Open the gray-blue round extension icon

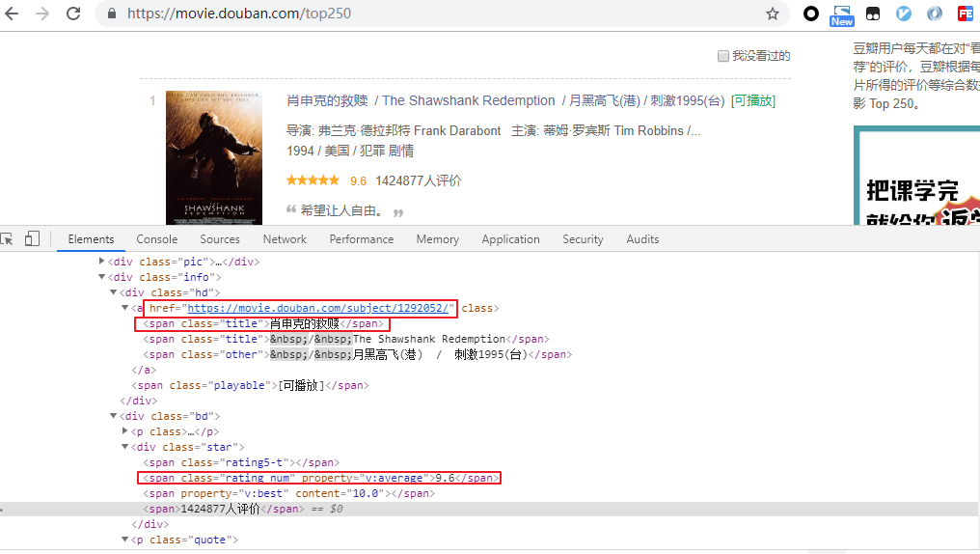click(x=935, y=14)
